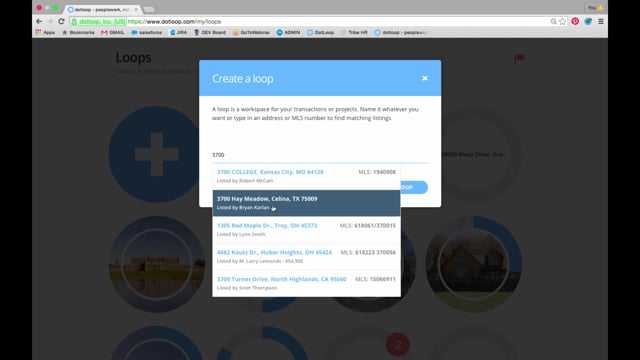Click the MLS: 1940908 text

click(377, 172)
